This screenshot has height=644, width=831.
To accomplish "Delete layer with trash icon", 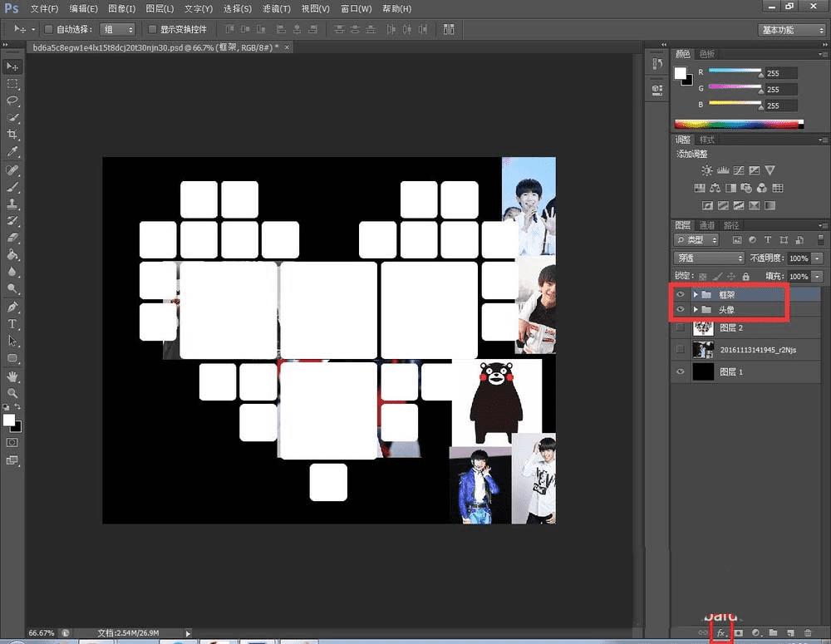I will 807,634.
